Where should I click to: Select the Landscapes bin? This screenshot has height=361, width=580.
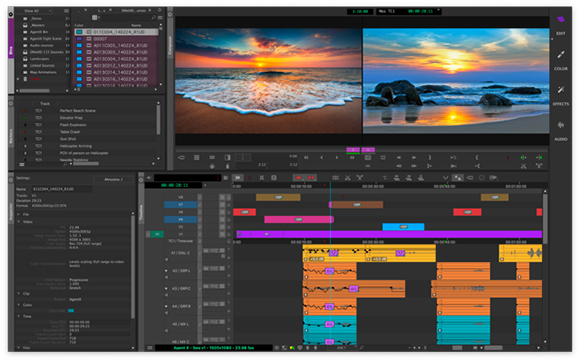coord(40,59)
